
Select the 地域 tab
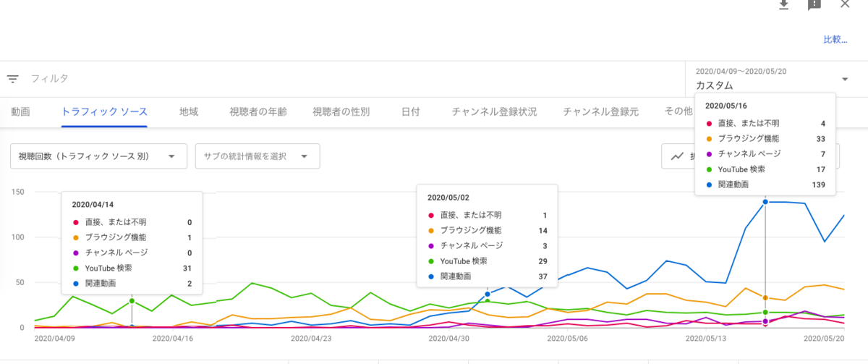tap(189, 112)
